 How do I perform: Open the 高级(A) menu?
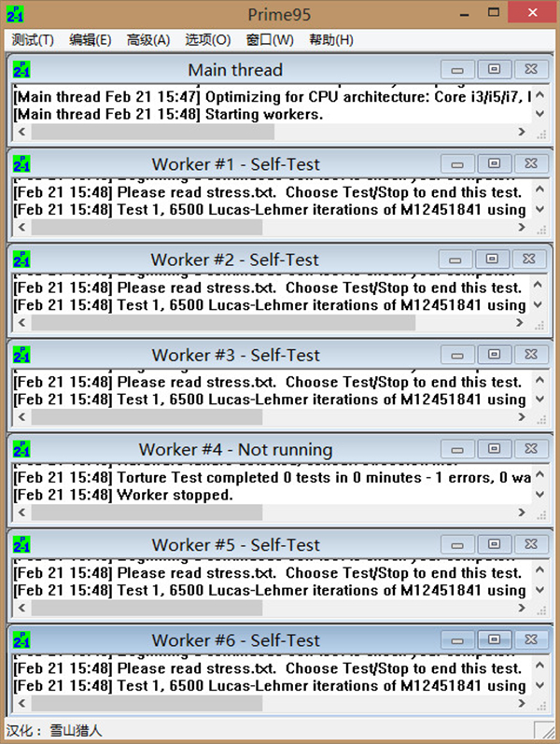pos(148,40)
